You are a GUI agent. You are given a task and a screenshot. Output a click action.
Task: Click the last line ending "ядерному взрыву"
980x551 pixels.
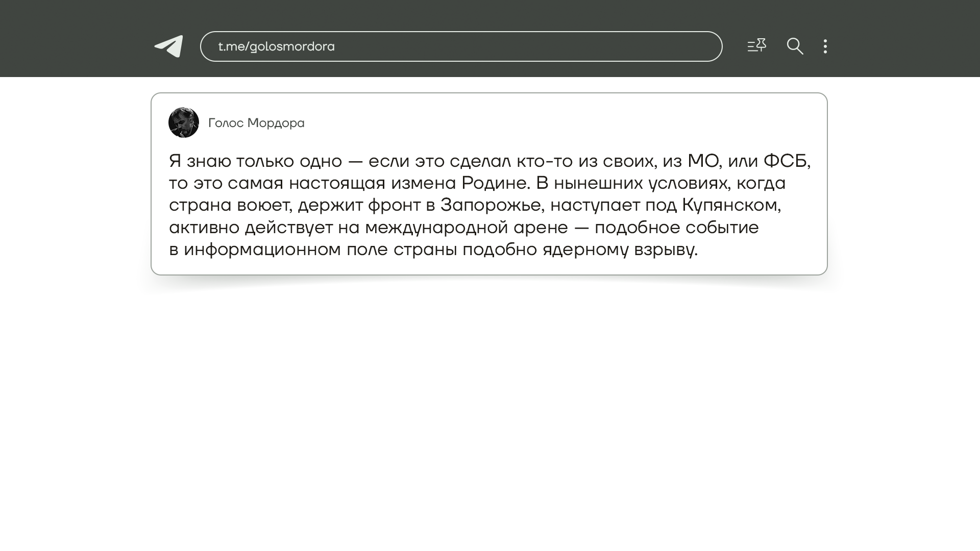pyautogui.click(x=620, y=249)
